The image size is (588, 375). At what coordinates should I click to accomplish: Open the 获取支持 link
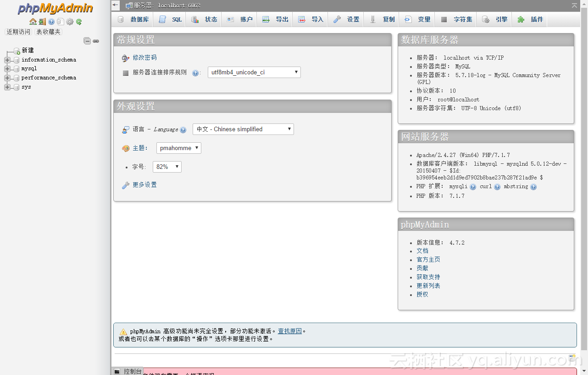(428, 277)
